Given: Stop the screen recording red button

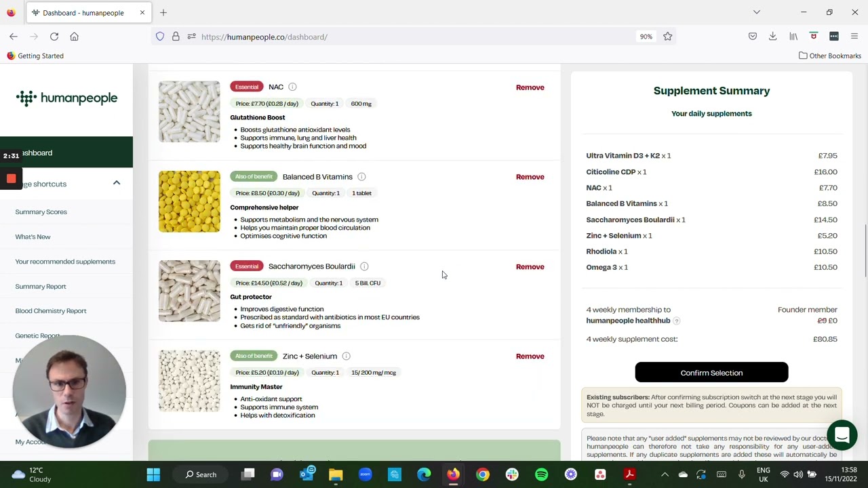Looking at the screenshot, I should (x=11, y=178).
